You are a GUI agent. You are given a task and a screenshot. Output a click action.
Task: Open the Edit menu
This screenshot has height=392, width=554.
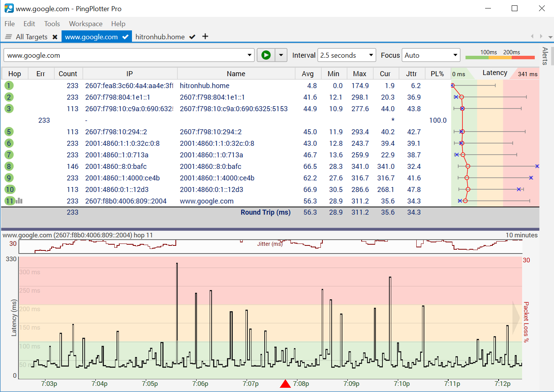coord(29,24)
